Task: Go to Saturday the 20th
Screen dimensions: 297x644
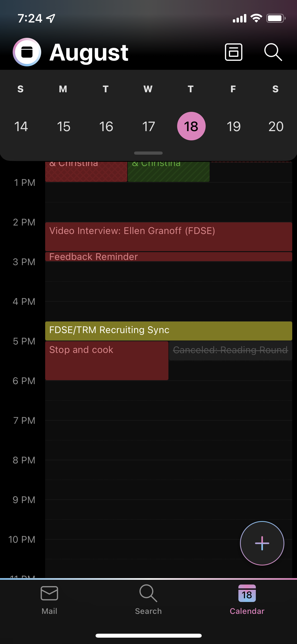Action: tap(276, 126)
